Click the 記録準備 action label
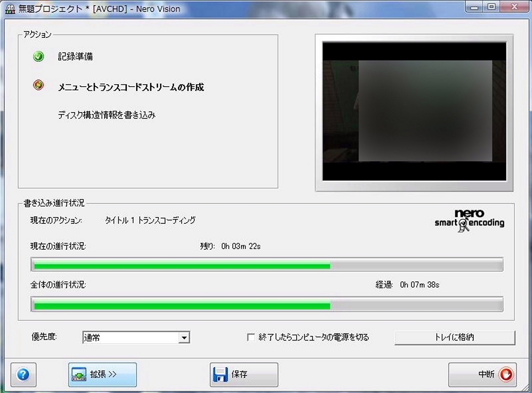The width and height of the screenshot is (532, 393). [75, 57]
